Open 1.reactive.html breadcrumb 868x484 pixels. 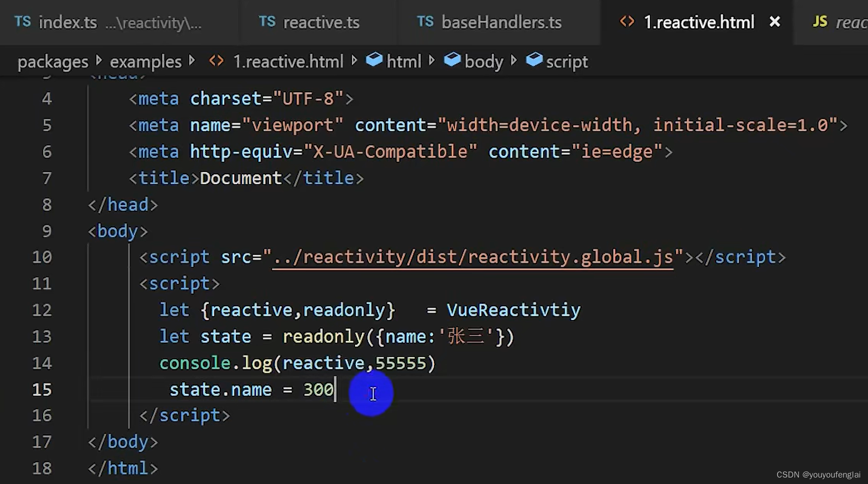click(x=288, y=62)
